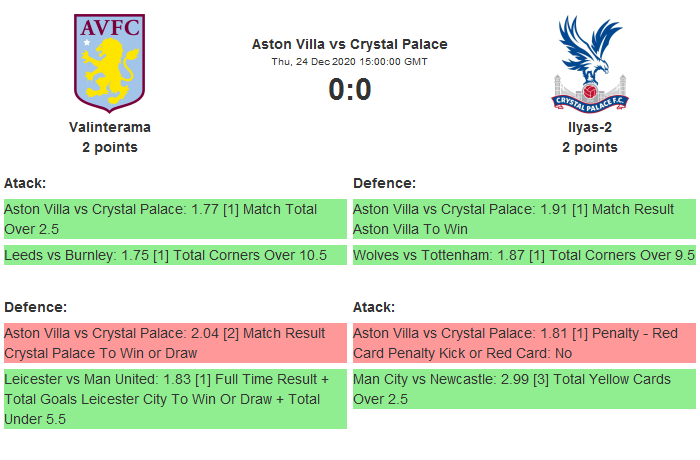Select the Match Total Over 2.5 bet

[174, 219]
